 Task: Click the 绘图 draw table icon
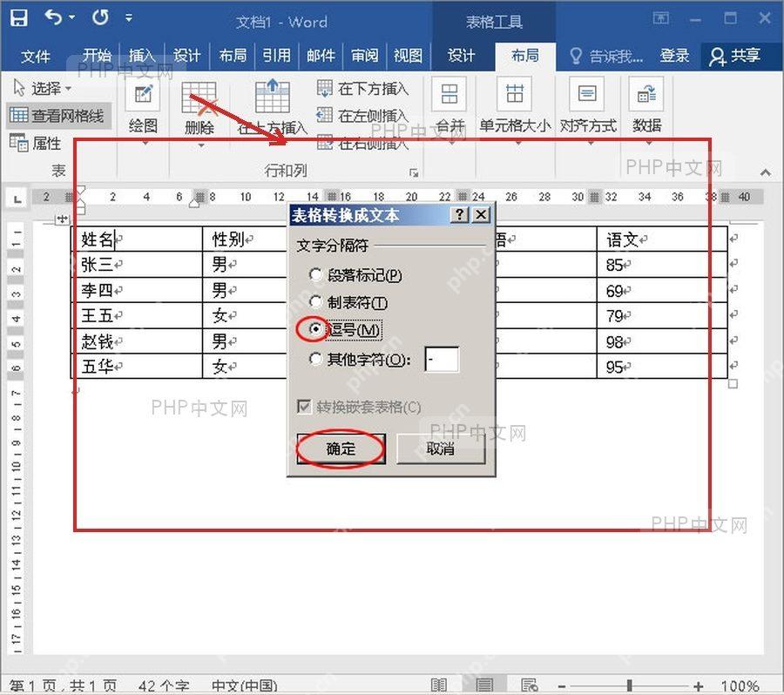point(143,93)
